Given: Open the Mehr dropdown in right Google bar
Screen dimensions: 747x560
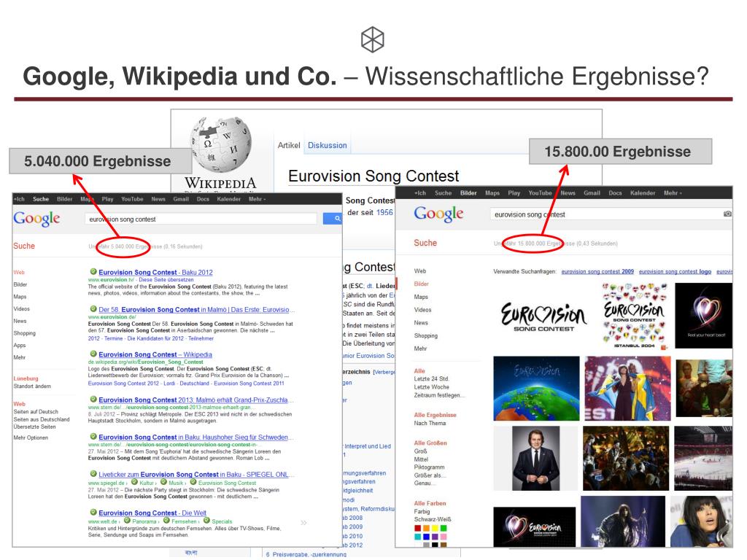Looking at the screenshot, I should pyautogui.click(x=673, y=192).
